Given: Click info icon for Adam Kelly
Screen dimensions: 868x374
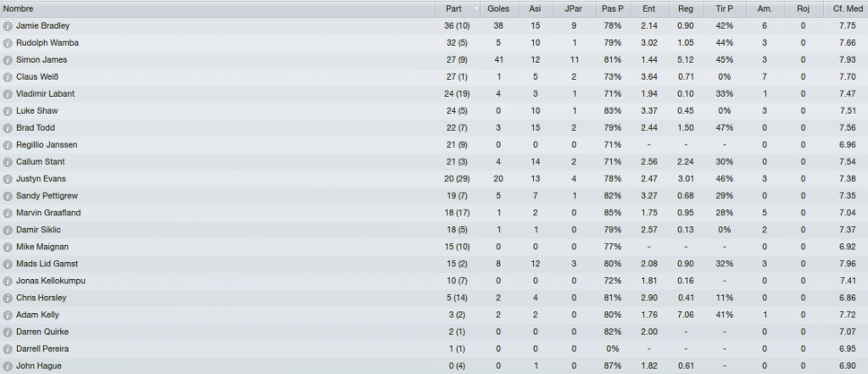Looking at the screenshot, I should click(7, 315).
